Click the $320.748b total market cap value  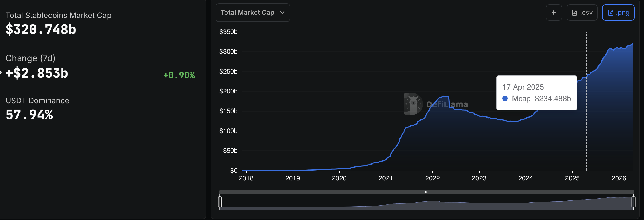click(x=41, y=30)
